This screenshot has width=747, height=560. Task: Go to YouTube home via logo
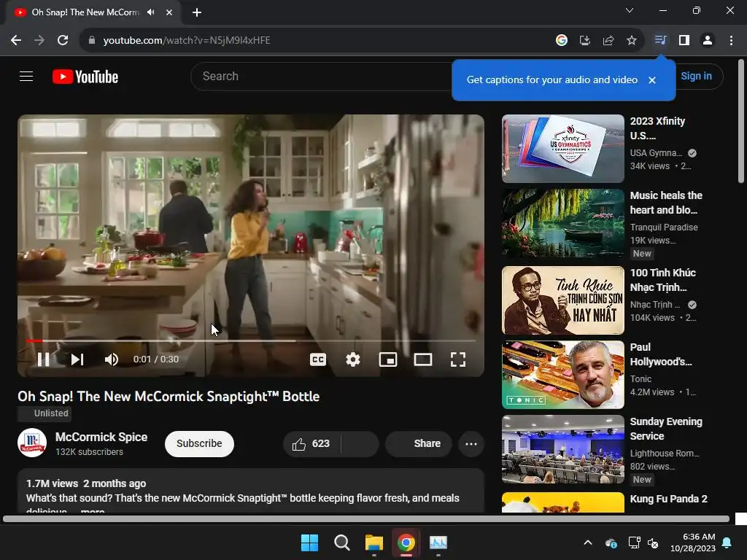pyautogui.click(x=85, y=77)
